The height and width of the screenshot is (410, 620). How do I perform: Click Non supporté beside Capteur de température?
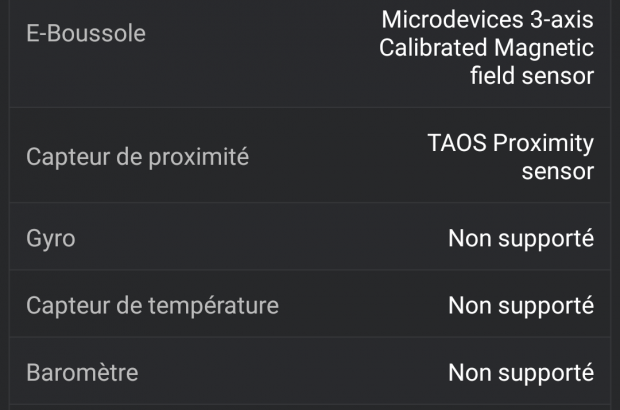point(520,305)
